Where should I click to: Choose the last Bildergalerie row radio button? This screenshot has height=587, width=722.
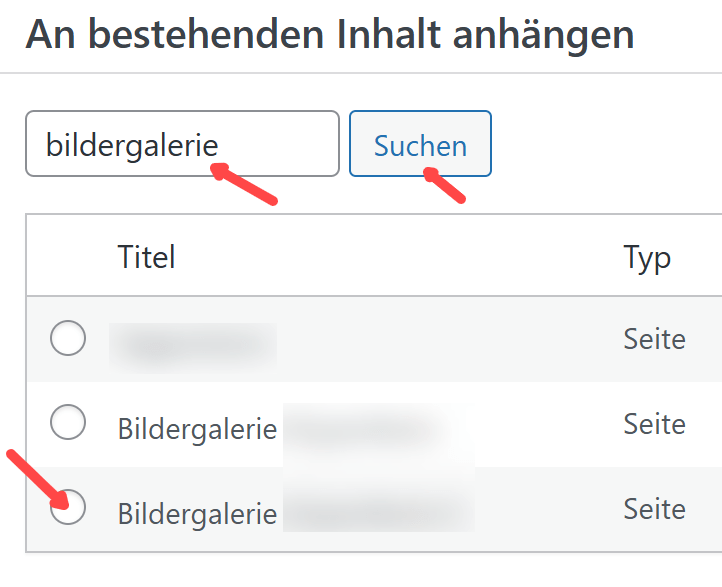(68, 507)
